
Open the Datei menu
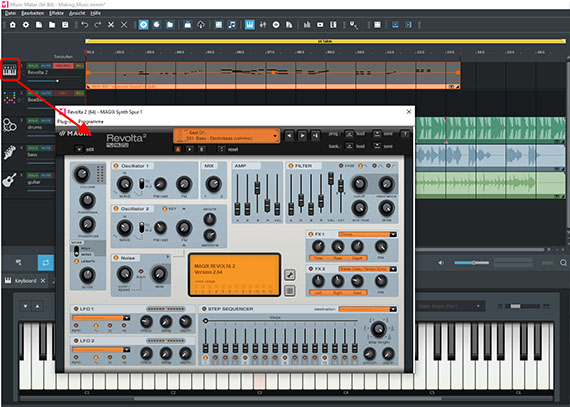[x=10, y=13]
